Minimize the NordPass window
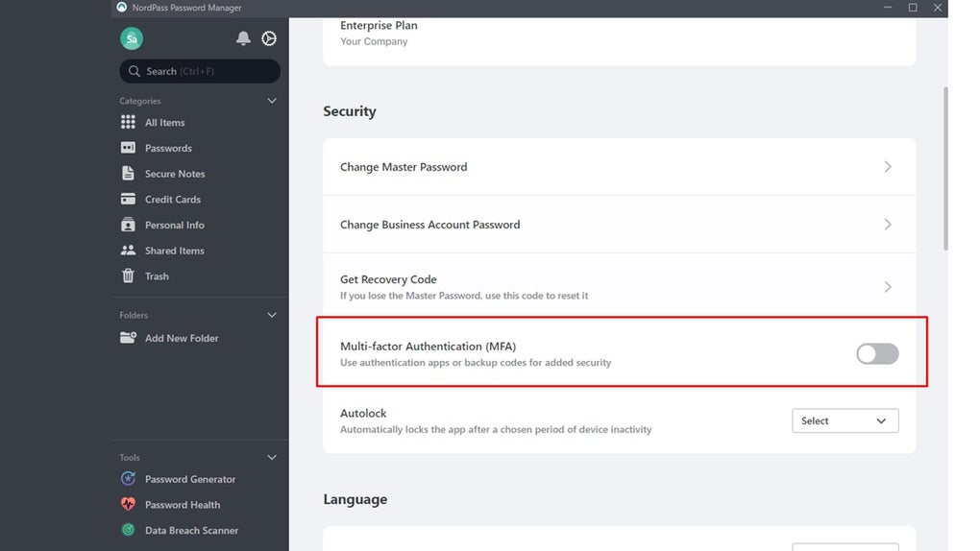Viewport: 980px width, 551px height. point(888,8)
